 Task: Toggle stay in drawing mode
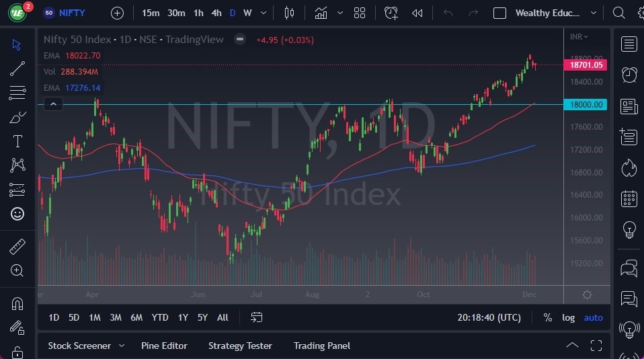coord(17,327)
